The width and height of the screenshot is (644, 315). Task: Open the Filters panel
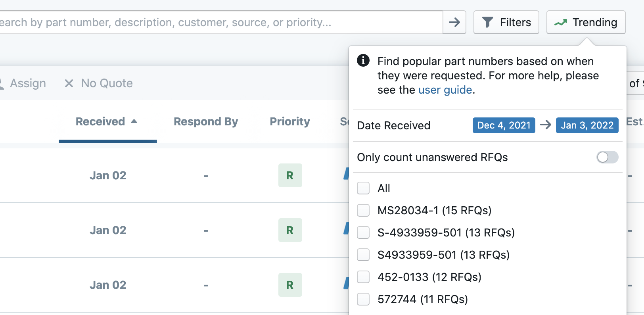[506, 22]
